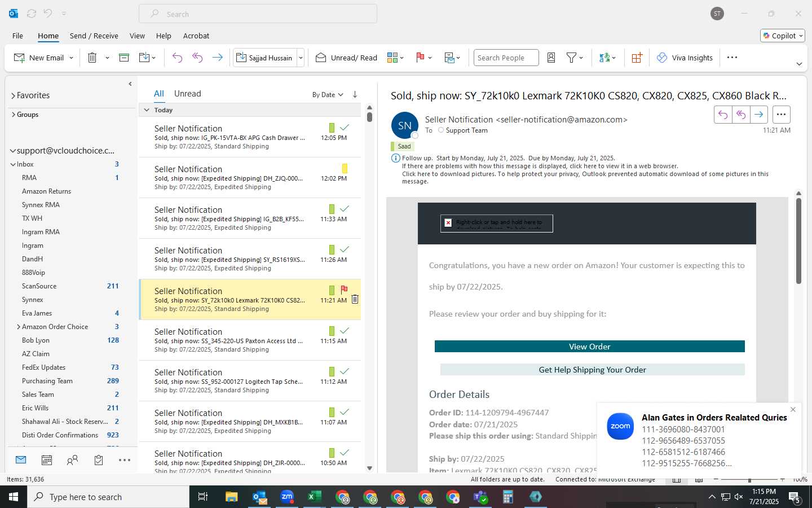This screenshot has width=812, height=508.
Task: Expand the ribbon display options chevron
Action: tap(799, 64)
